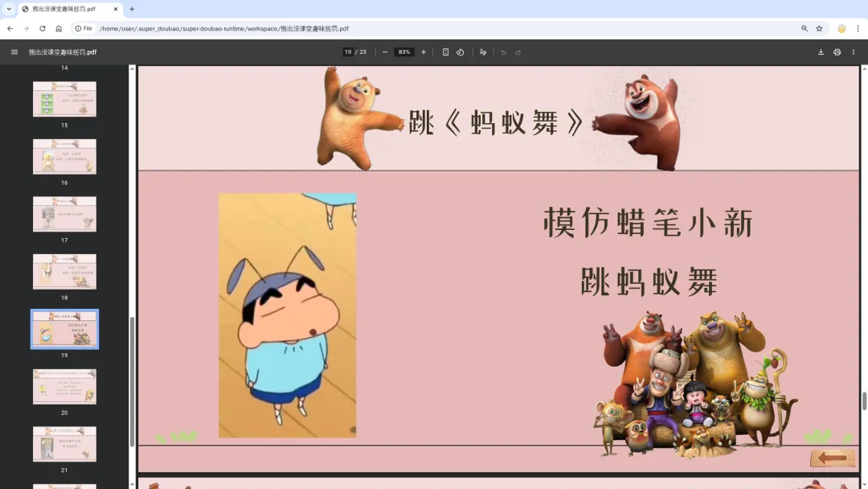
Task: Click the slide title 跳《蚂蚁舞》
Action: [x=496, y=122]
